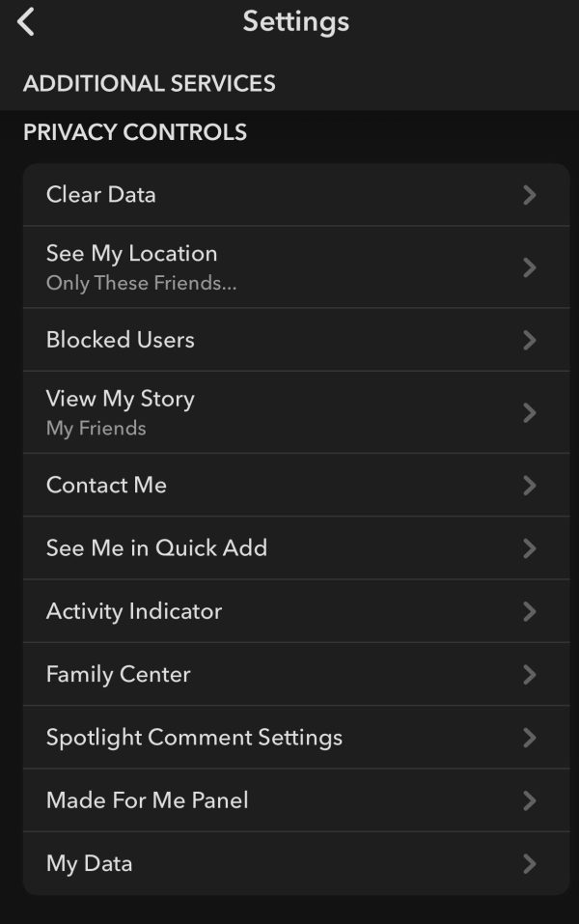The image size is (579, 924).
Task: Tap the PRIVACY CONTROLS section header
Action: point(135,131)
